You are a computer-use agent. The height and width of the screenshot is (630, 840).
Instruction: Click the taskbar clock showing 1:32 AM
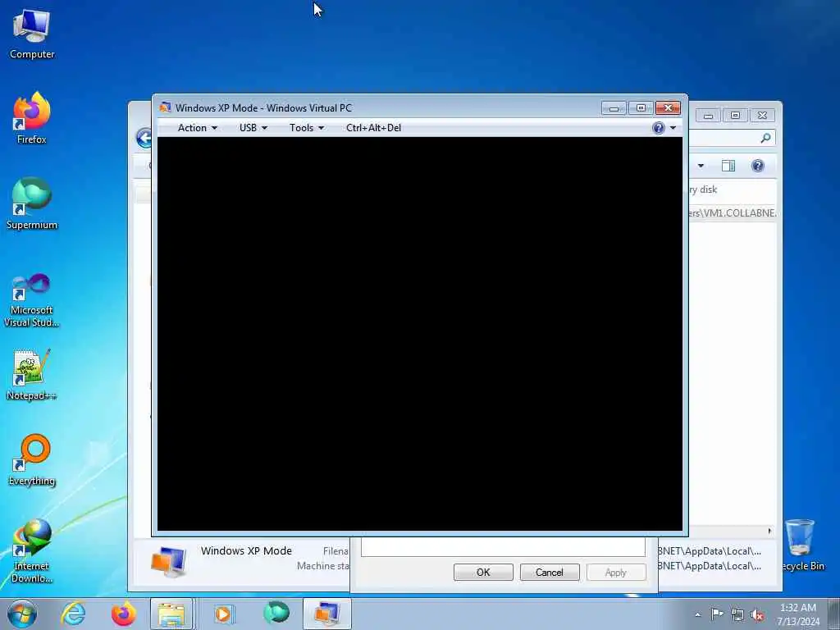point(798,614)
